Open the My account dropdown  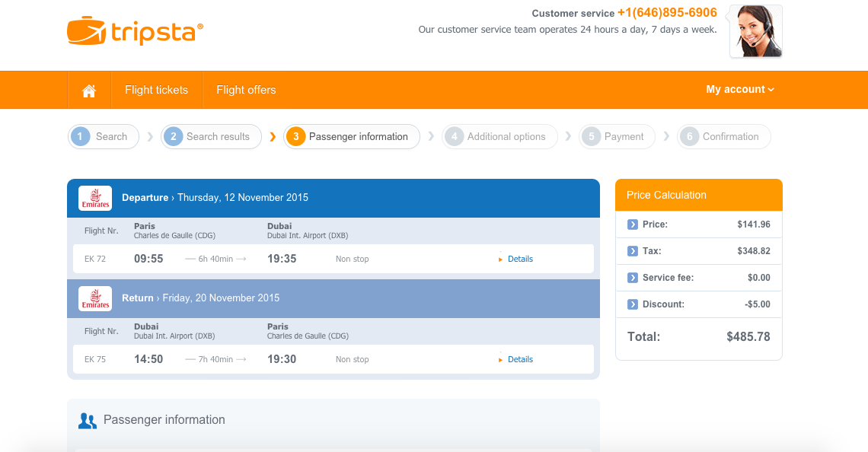coord(740,90)
